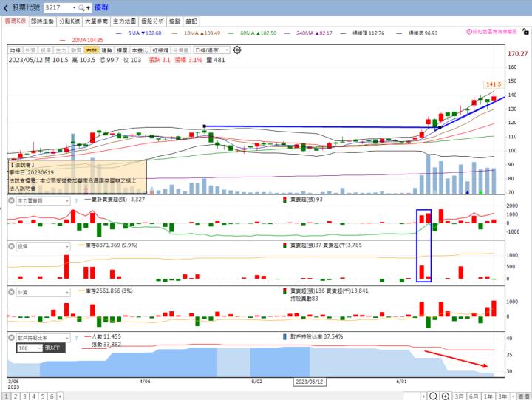Go to page 1 at bottom left
The width and height of the screenshot is (532, 400).
coord(6,396)
